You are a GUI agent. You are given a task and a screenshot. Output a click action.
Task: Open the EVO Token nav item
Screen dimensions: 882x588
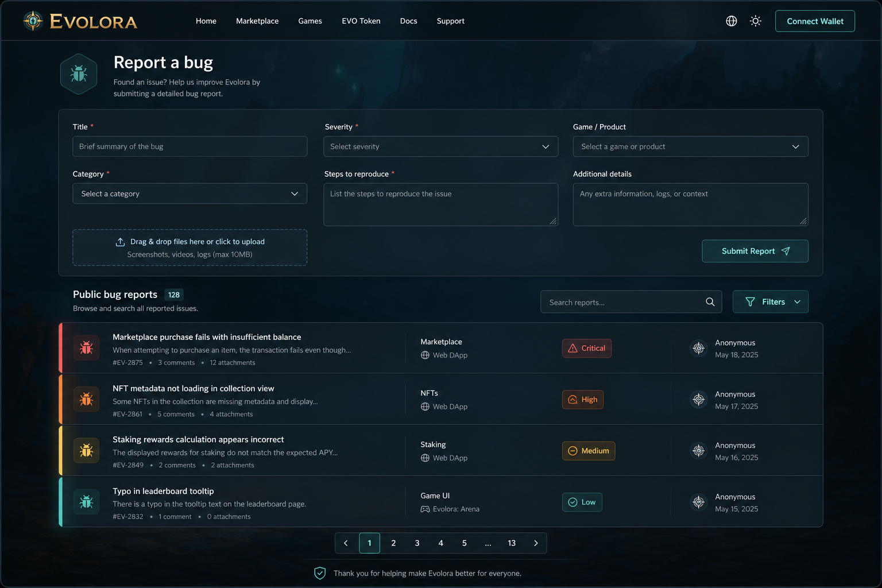tap(361, 21)
